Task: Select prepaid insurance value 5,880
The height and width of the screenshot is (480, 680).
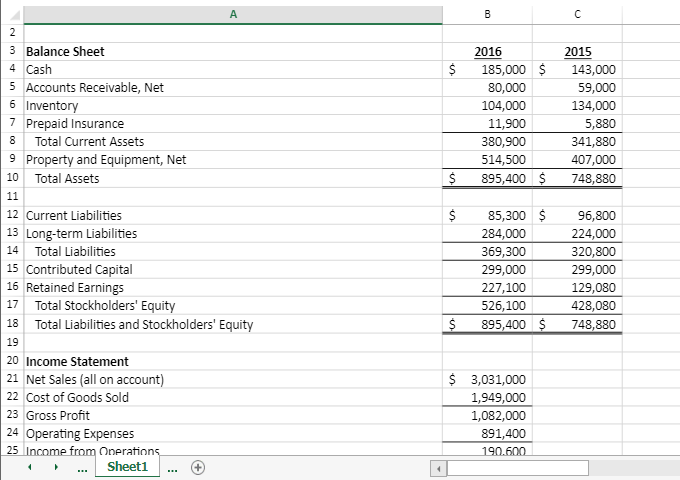Action: tap(577, 124)
